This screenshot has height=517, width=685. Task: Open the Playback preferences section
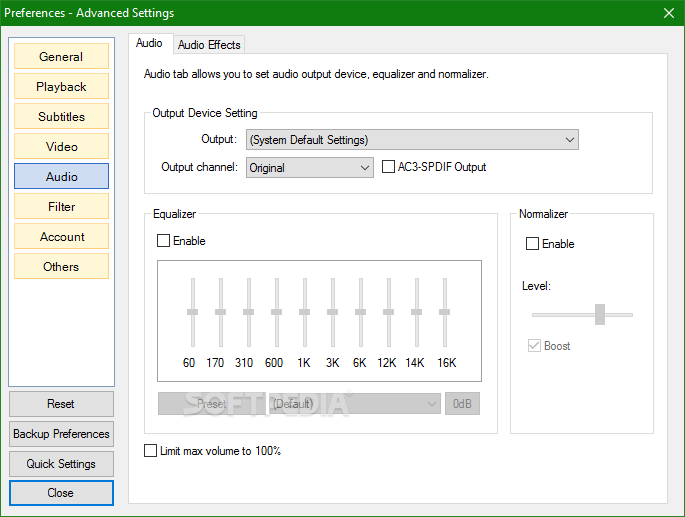[x=61, y=87]
